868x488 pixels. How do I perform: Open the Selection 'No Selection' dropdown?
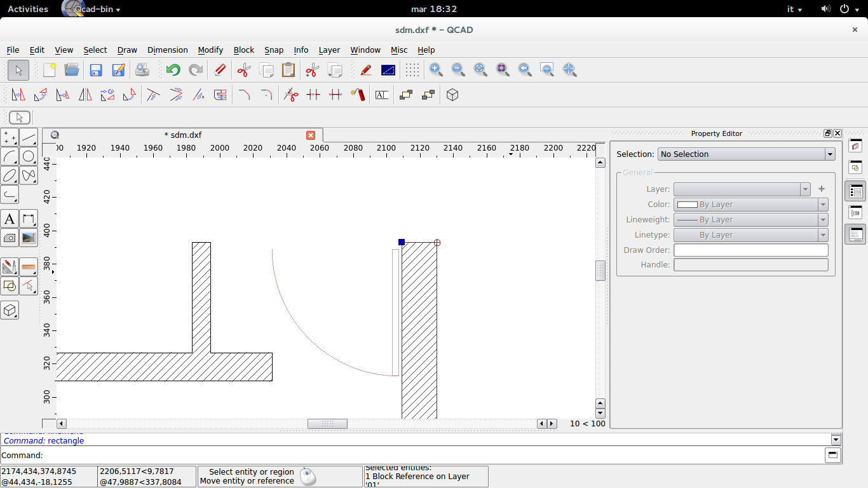click(747, 154)
